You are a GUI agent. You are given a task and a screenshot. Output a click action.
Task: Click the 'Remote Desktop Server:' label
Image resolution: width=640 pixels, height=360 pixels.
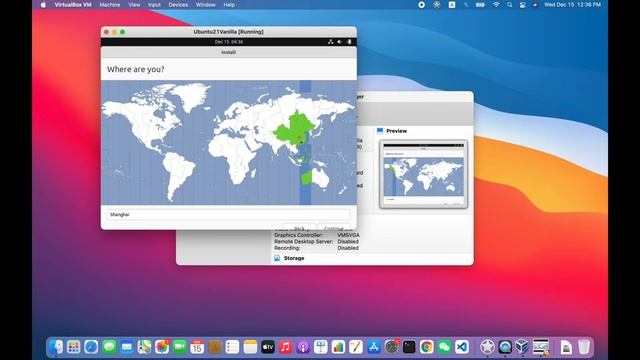click(303, 242)
